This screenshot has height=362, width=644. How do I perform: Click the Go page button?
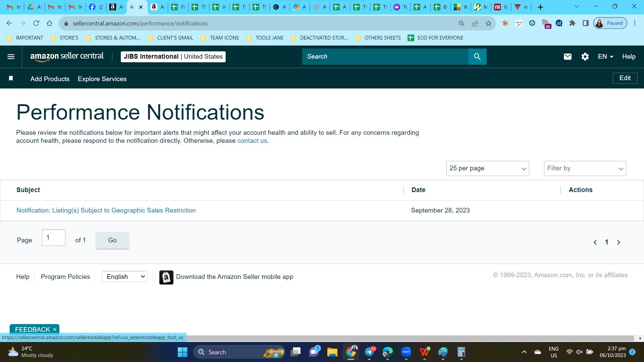point(112,240)
